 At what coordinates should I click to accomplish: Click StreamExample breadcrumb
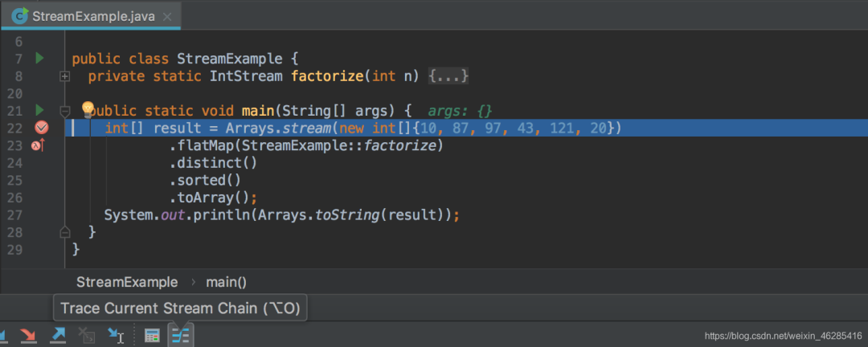click(x=127, y=282)
